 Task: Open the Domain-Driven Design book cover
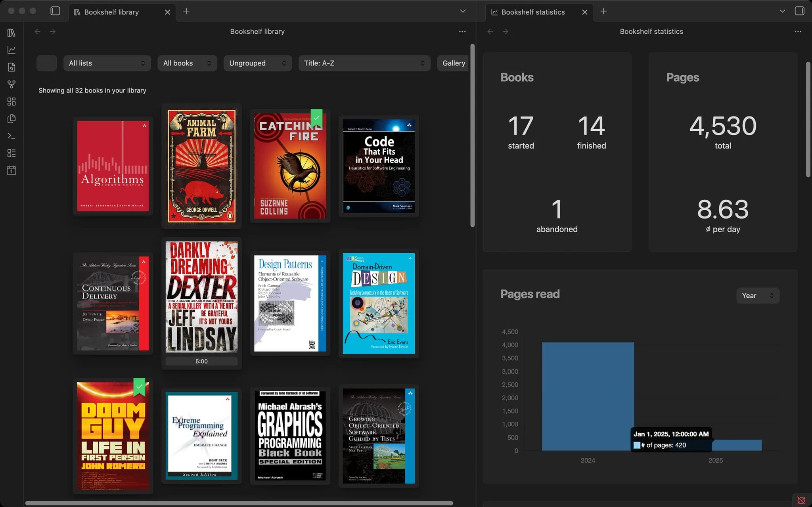(379, 303)
